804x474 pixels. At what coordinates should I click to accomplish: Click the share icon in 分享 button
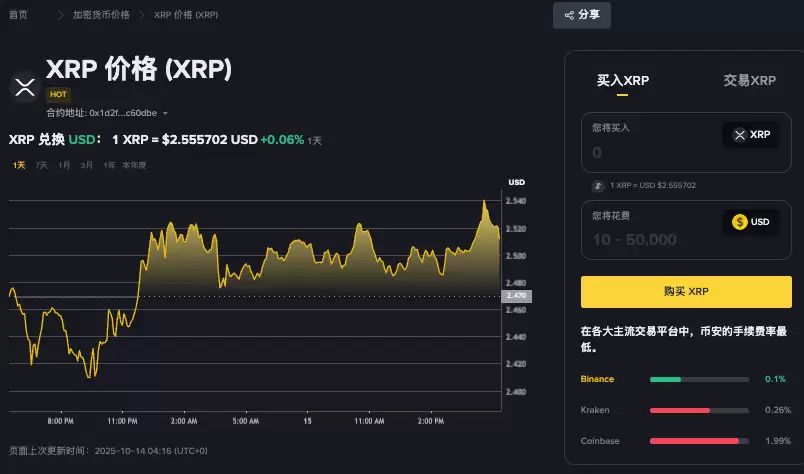click(569, 15)
